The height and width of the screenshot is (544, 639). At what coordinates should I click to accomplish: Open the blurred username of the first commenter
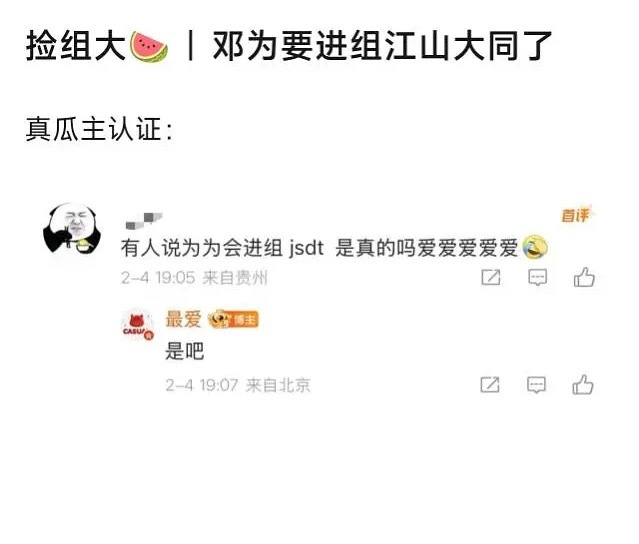[x=144, y=220]
